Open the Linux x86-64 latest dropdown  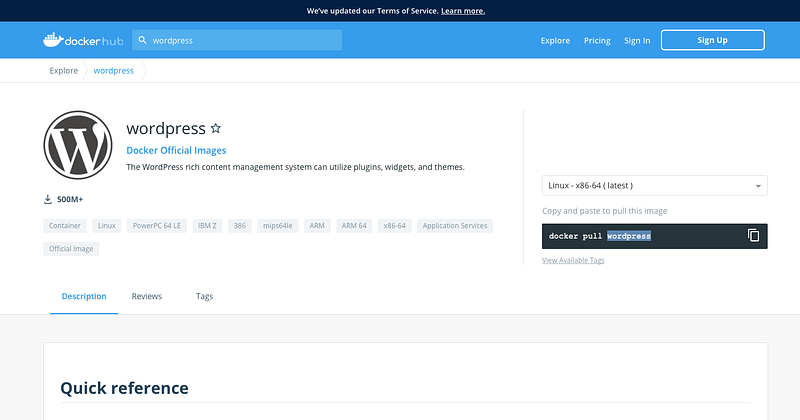(x=655, y=186)
